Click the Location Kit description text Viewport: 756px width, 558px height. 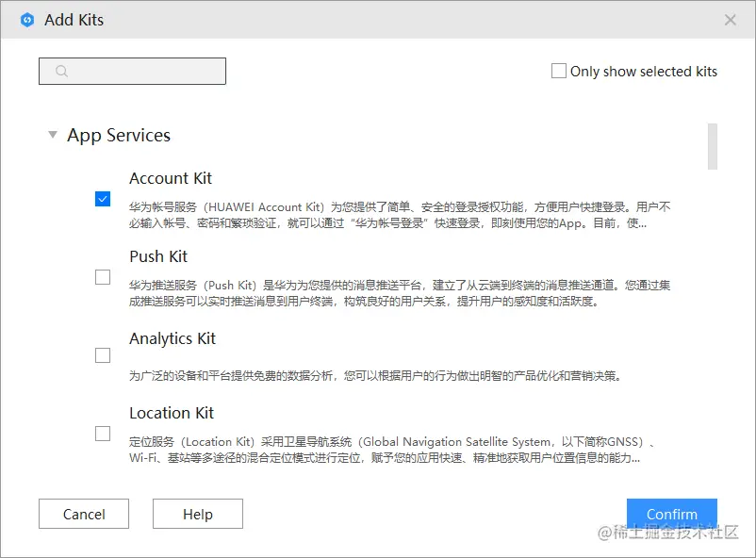tap(391, 450)
